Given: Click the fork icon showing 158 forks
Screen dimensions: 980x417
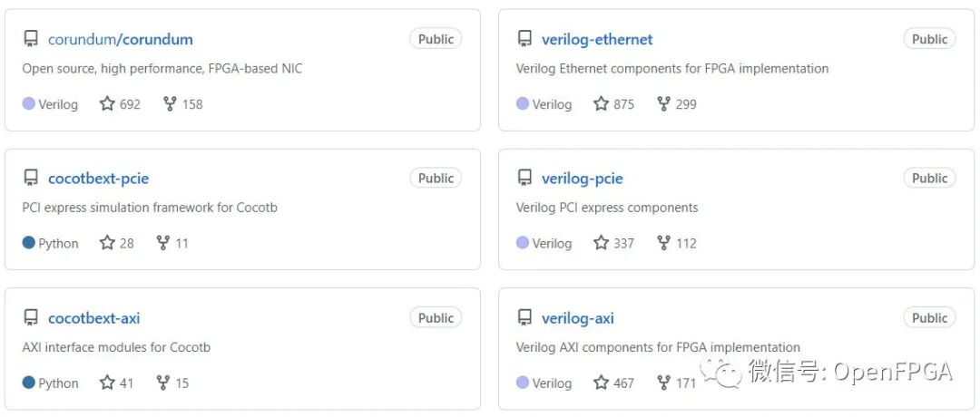Looking at the screenshot, I should pyautogui.click(x=170, y=103).
